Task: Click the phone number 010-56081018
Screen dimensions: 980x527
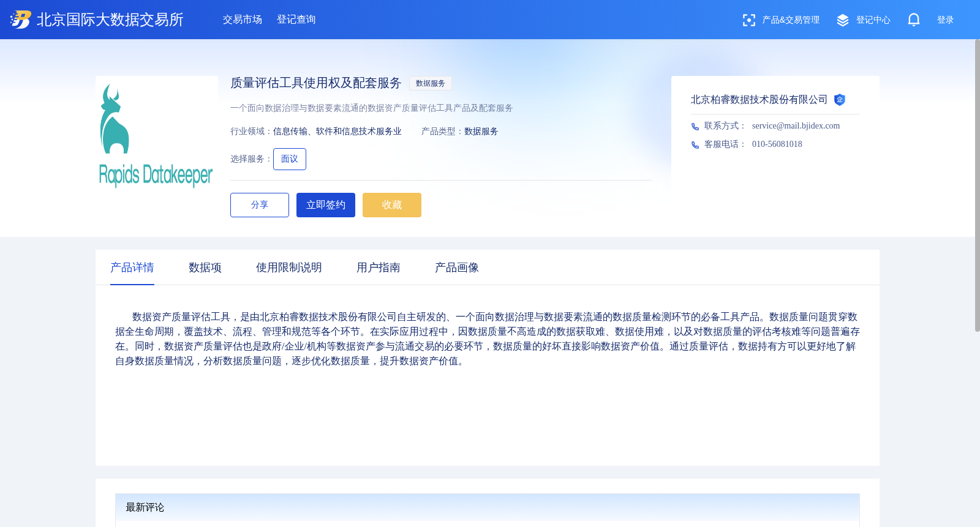Action: click(x=777, y=144)
